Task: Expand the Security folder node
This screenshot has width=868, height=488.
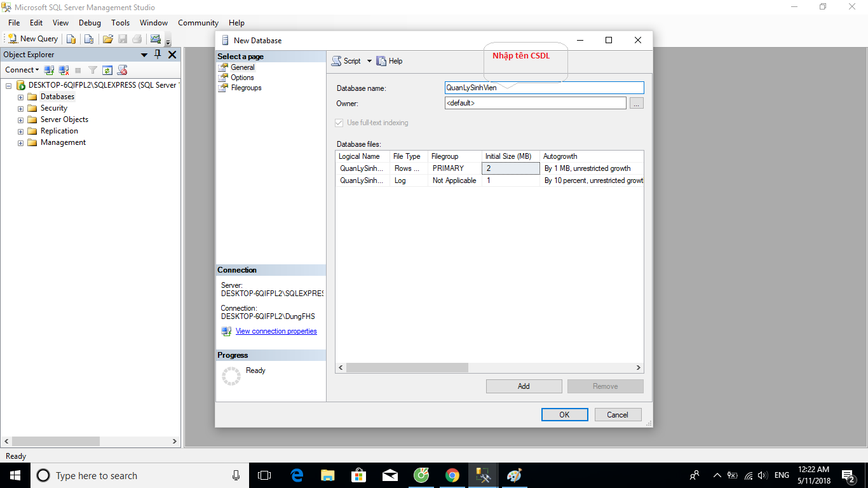Action: click(x=20, y=108)
